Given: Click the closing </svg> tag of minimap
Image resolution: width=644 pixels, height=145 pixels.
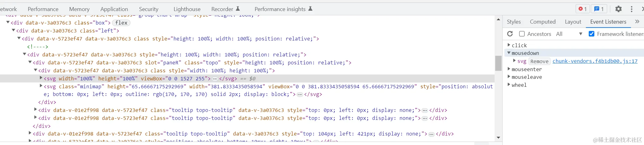Looking at the screenshot, I should (x=313, y=94).
